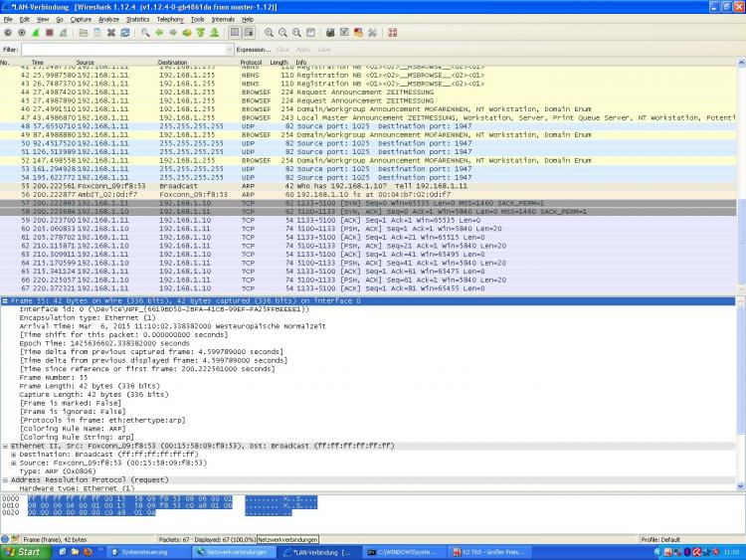Open a capture file (folder icon)
The image size is (746, 560).
point(84,33)
